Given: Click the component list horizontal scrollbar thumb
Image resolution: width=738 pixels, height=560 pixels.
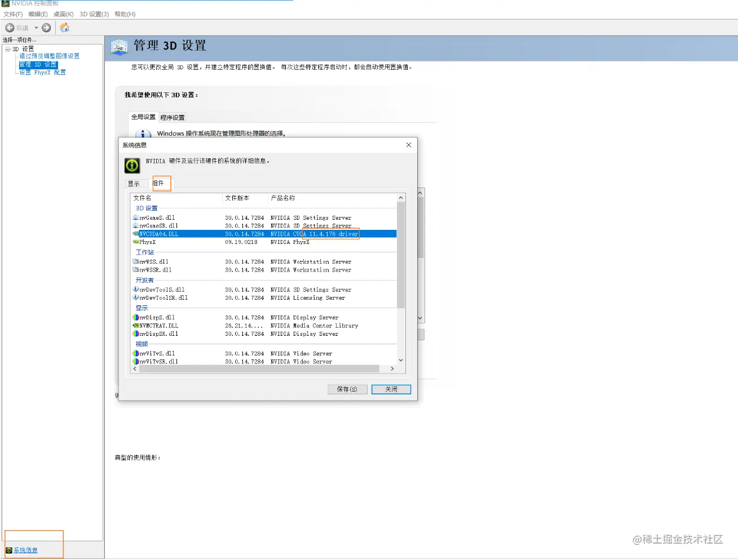Looking at the screenshot, I should 259,368.
